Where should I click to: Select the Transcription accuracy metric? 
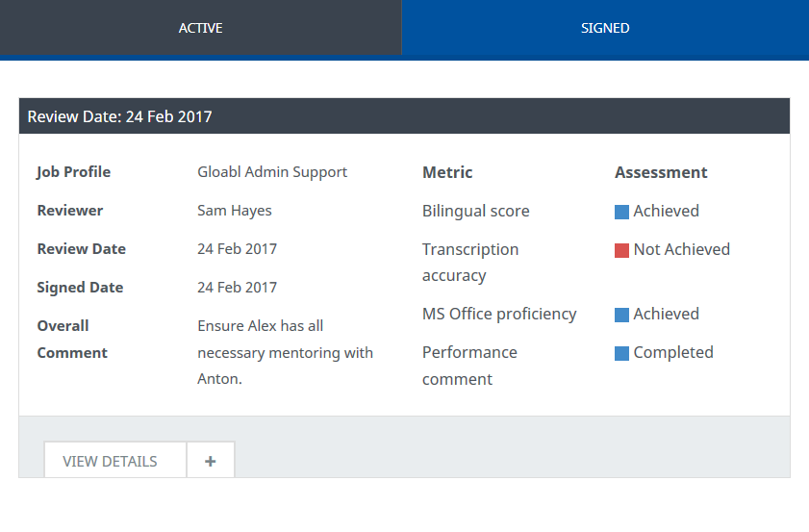click(x=469, y=262)
